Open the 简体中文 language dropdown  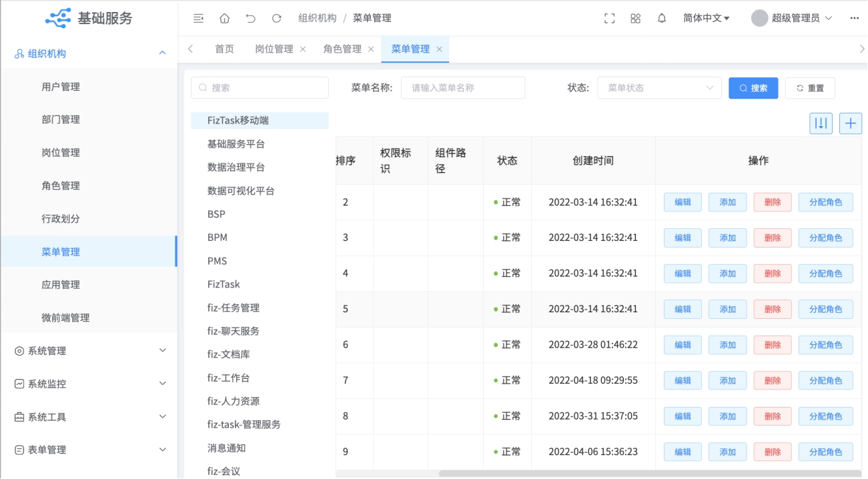[x=707, y=18]
